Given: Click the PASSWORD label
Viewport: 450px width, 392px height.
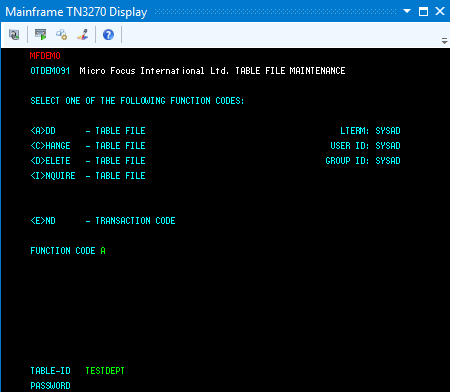Looking at the screenshot, I should 50,386.
